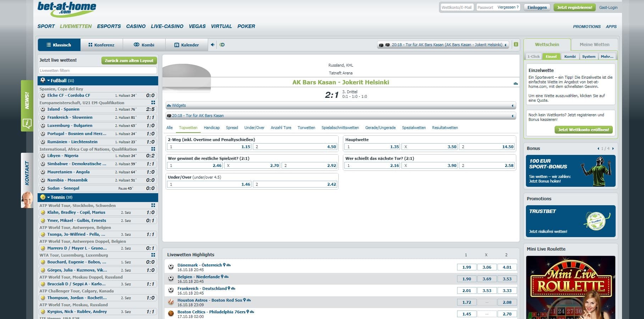Mute sound with the speaker icon
644x319 pixels.
(x=213, y=45)
